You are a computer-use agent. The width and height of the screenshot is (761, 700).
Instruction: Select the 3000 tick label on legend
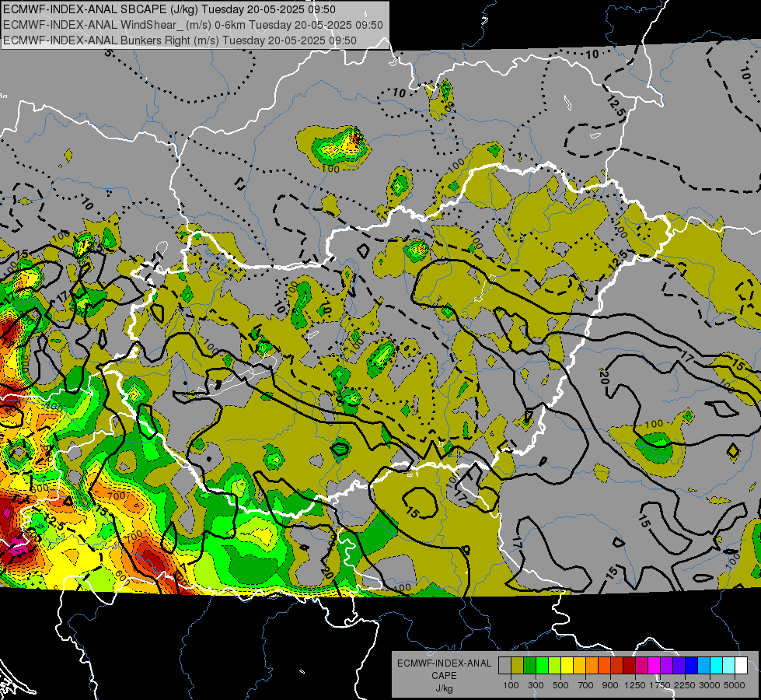(710, 685)
